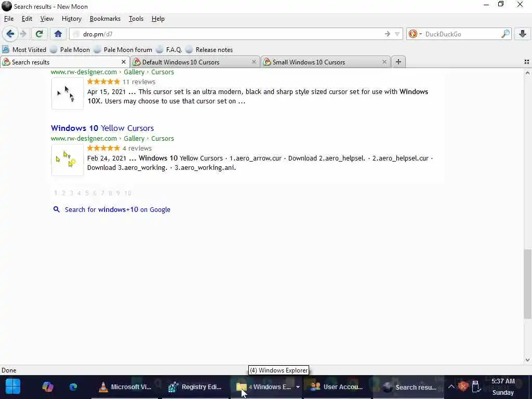
Task: Open the Search results taskbar button
Action: coord(409,387)
